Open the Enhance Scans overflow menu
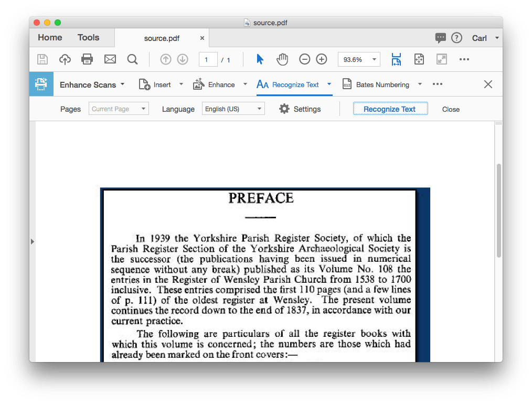The image size is (532, 404). (438, 84)
